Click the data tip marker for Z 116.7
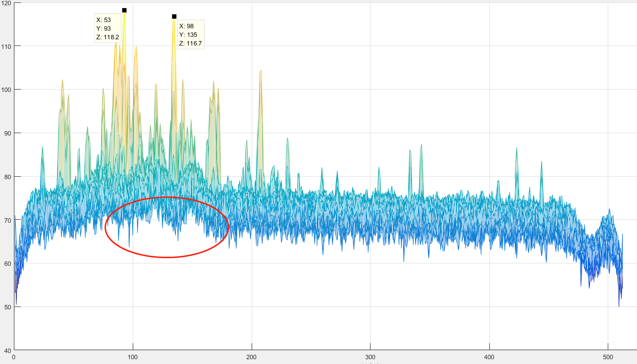 tap(174, 16)
